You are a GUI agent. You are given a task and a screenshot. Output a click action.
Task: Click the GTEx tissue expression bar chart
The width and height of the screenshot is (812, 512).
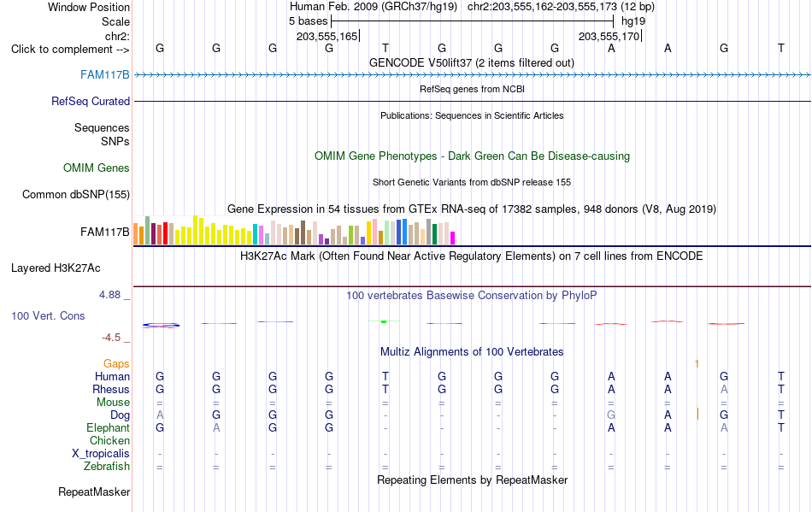point(294,231)
